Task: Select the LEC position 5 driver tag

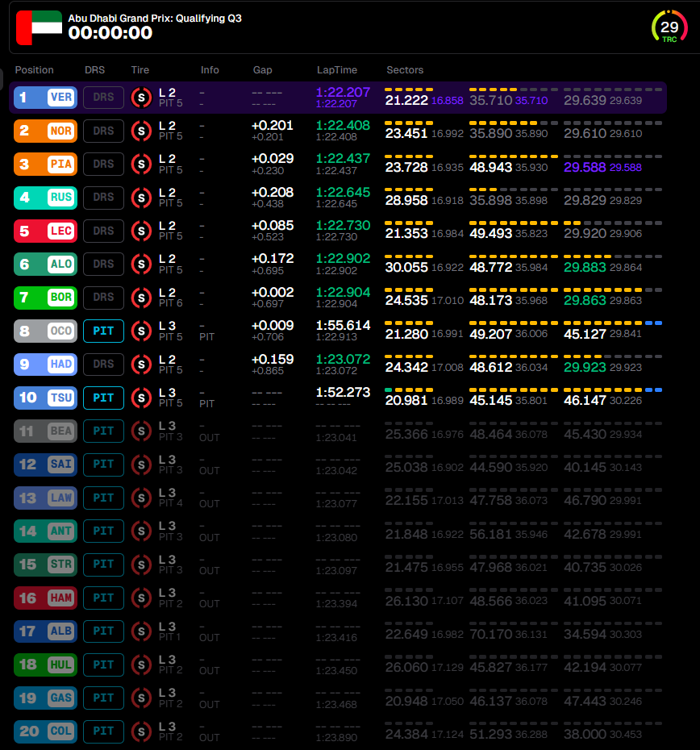Action: [x=45, y=231]
